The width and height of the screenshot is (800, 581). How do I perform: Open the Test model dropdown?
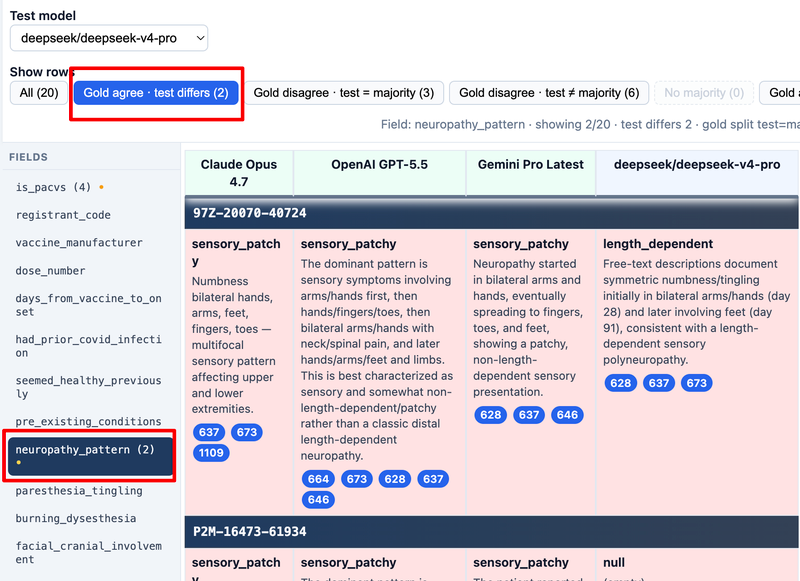pyautogui.click(x=109, y=38)
